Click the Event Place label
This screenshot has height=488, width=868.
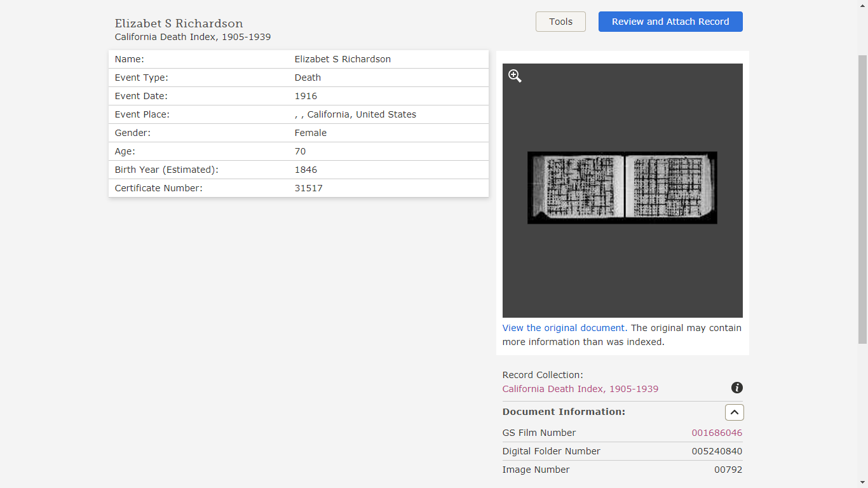142,114
